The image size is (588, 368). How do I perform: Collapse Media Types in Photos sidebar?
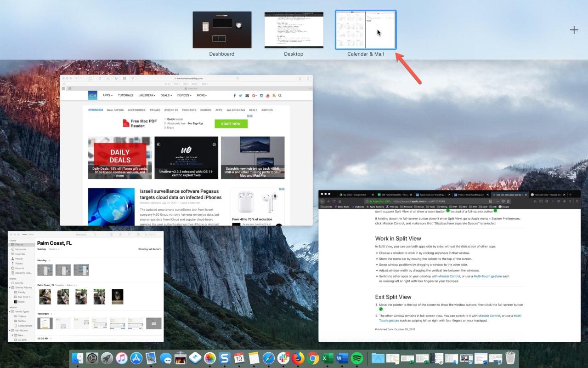point(10,311)
